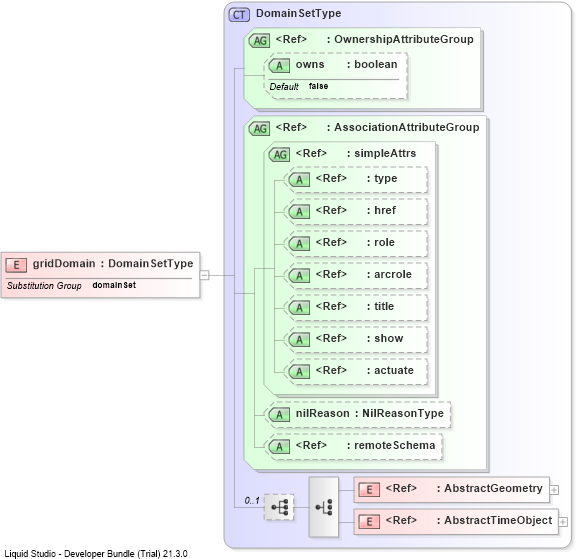Viewport: 576px width, 559px height.
Task: Expand the AbstractGeometry element
Action: tap(554, 490)
